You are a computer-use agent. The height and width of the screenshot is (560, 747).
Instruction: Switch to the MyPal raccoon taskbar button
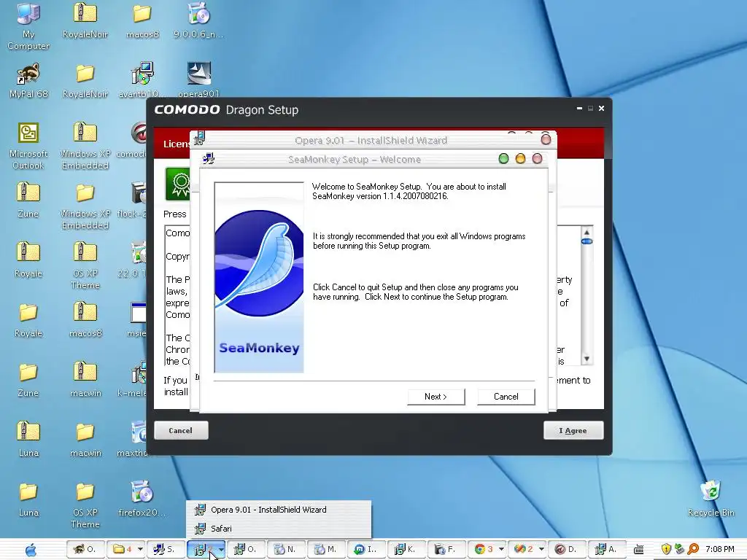tap(85, 550)
